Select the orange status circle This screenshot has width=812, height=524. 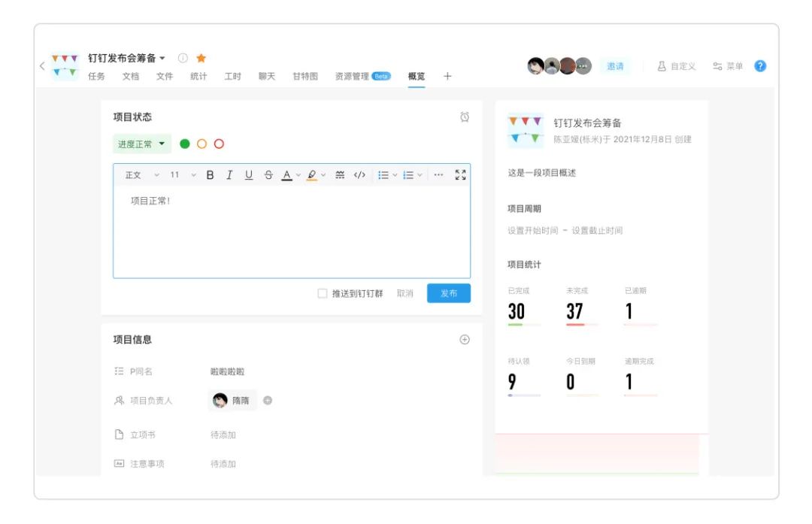pos(201,144)
